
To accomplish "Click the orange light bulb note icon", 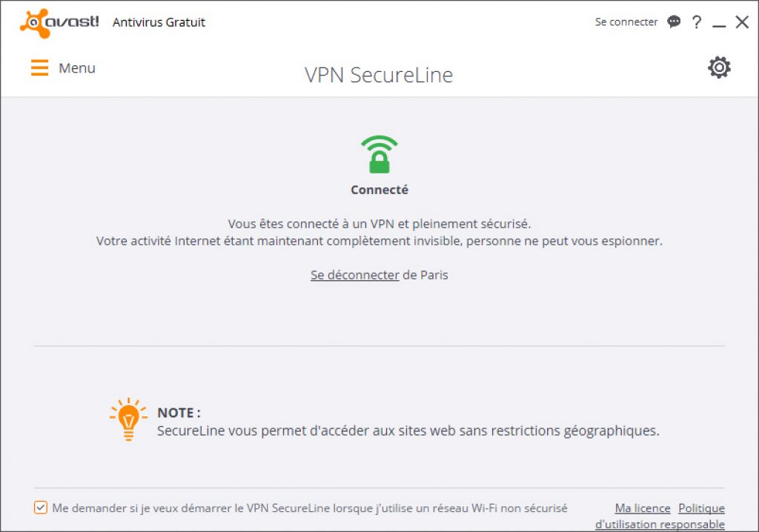I will 128,419.
